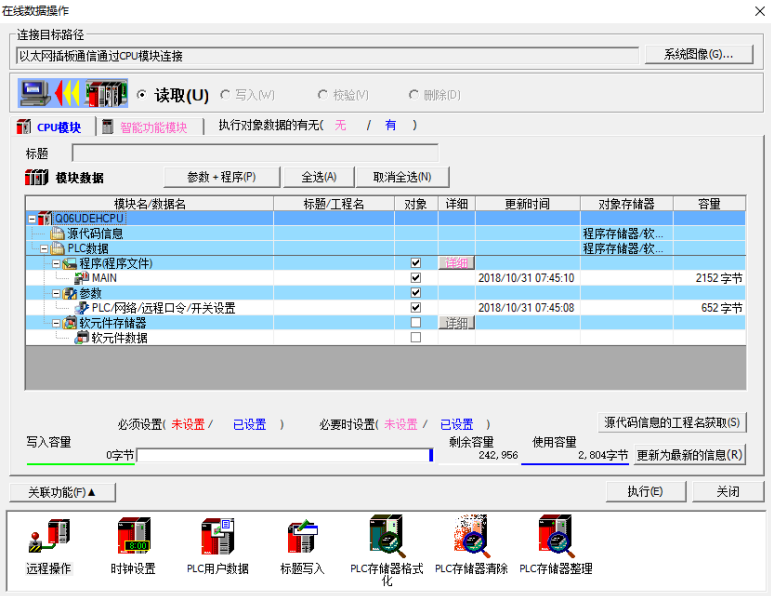Screen dimensions: 771x596
Task: Launch the PLC存储器格式化 icon
Action: click(386, 539)
